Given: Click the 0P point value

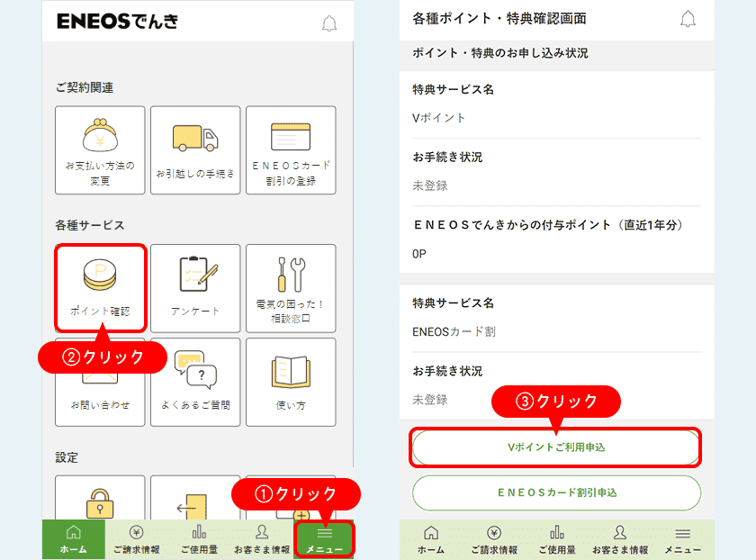Looking at the screenshot, I should (419, 254).
